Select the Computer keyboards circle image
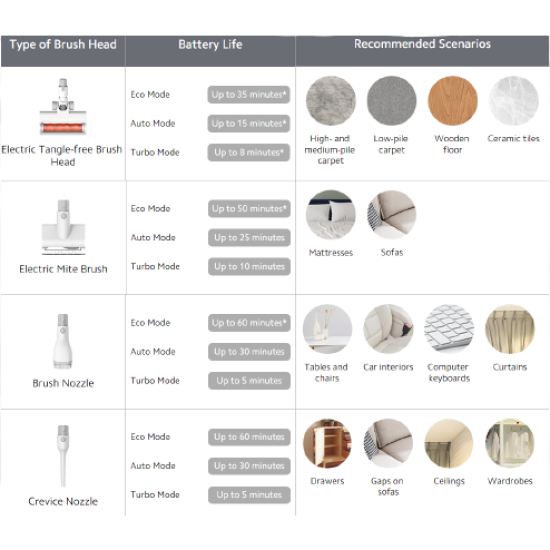The image size is (550, 550). 449,329
